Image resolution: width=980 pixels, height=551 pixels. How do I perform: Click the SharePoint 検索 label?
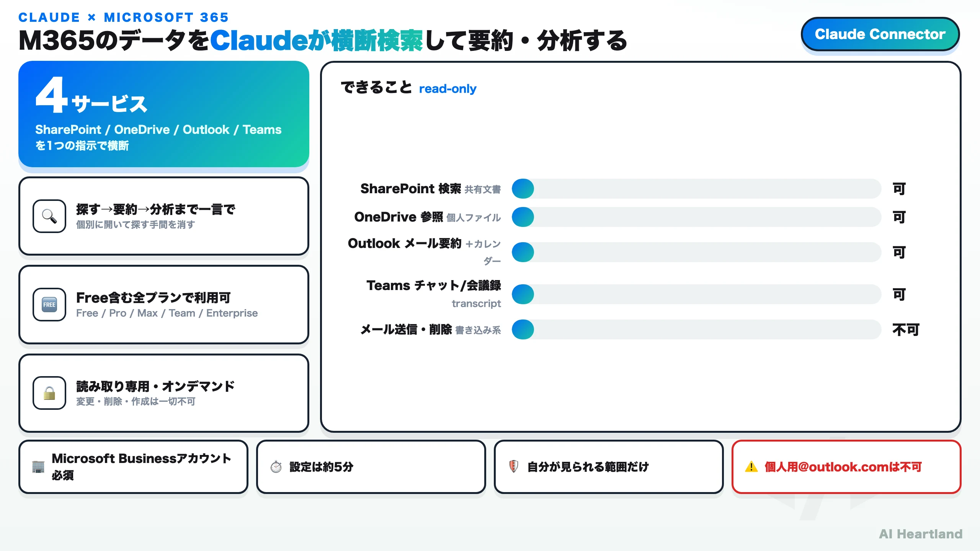[x=411, y=189]
